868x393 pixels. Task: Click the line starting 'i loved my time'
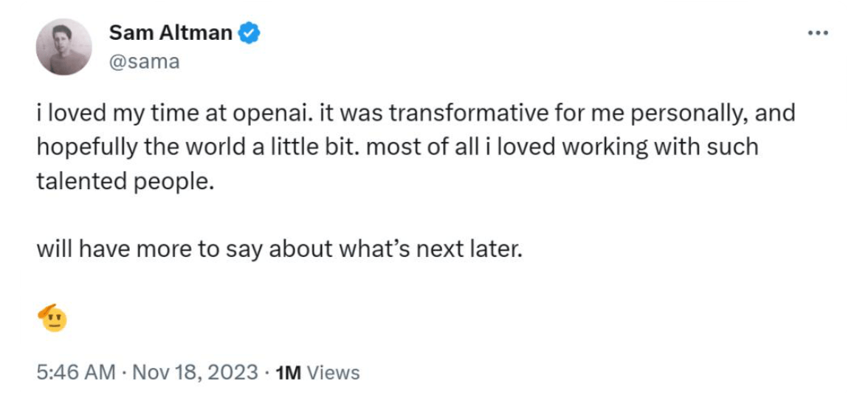[x=416, y=114]
